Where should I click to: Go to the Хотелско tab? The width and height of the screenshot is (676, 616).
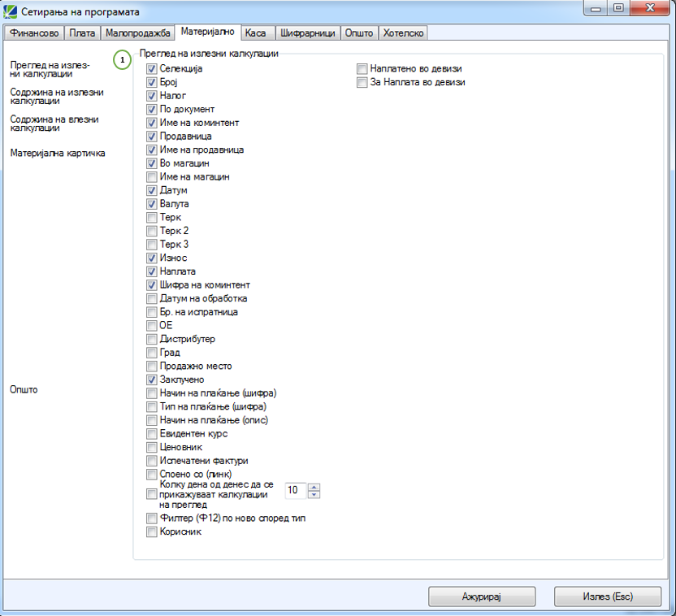click(402, 33)
